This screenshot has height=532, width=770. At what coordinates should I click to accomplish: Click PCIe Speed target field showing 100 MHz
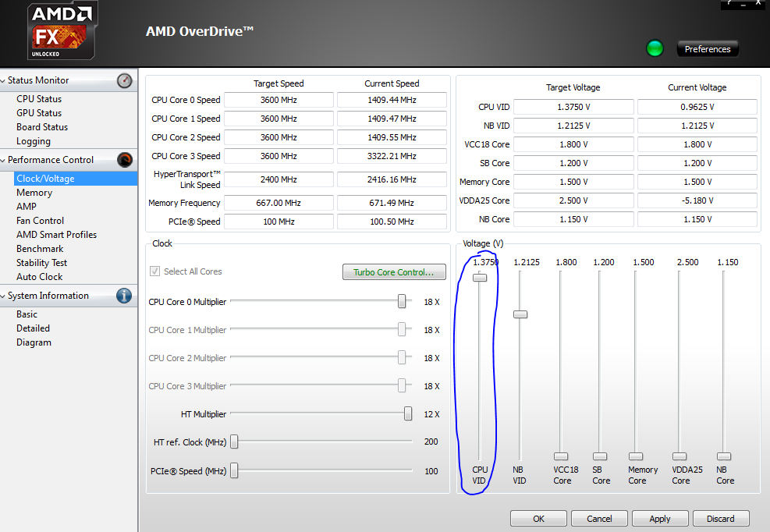tap(279, 222)
